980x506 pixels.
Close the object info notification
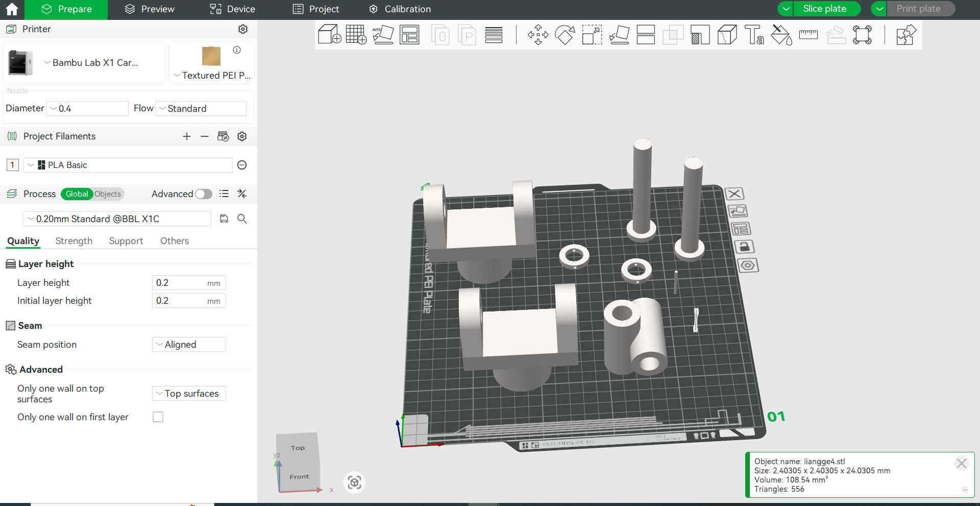point(962,463)
